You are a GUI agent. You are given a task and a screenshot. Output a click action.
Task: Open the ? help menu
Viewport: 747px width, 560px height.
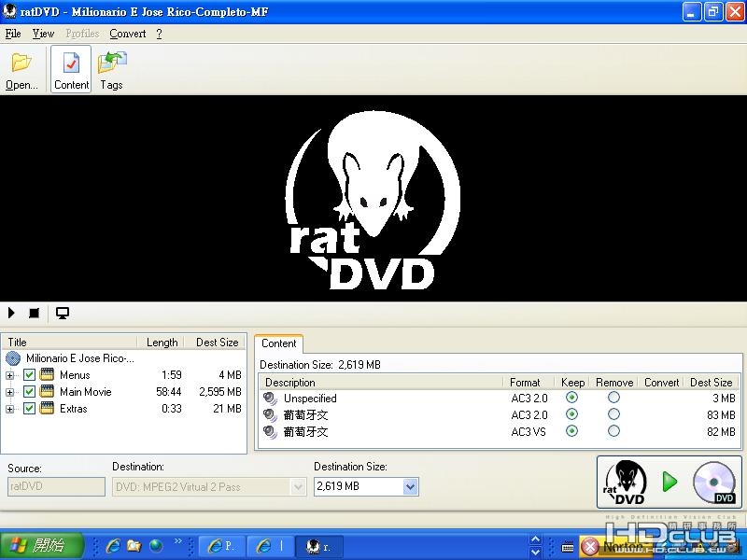(159, 34)
